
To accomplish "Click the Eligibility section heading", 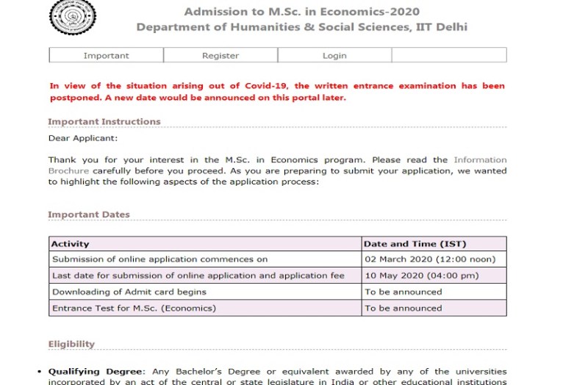I will [71, 344].
